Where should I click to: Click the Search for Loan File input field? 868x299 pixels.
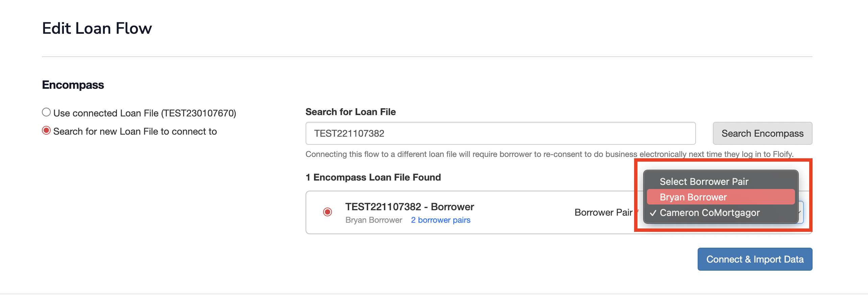click(x=500, y=133)
